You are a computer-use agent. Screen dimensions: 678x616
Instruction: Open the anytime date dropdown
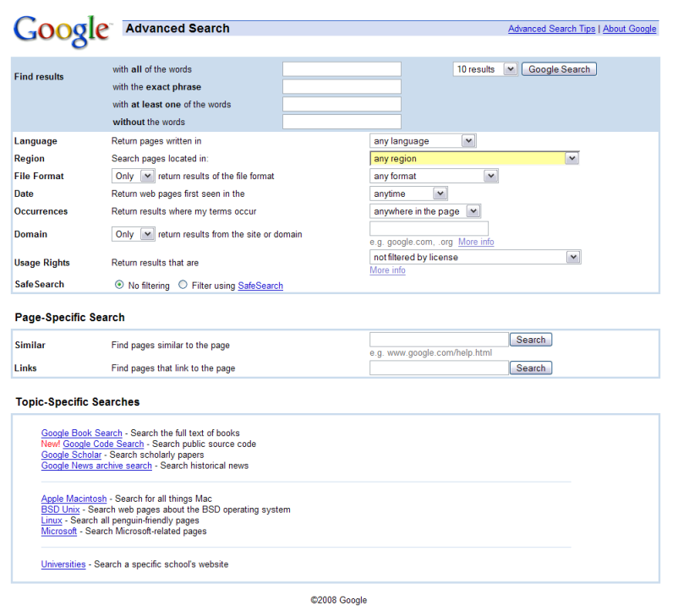click(408, 194)
